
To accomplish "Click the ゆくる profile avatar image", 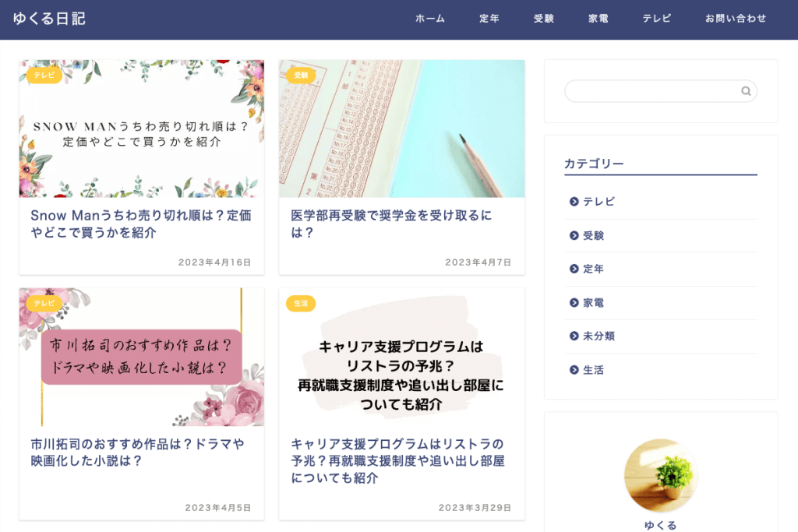I will point(661,475).
